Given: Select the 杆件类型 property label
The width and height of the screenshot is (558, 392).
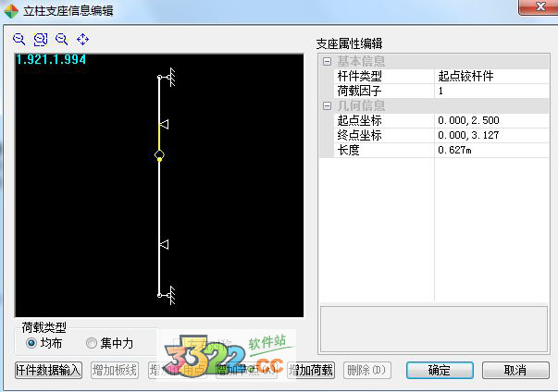Looking at the screenshot, I should point(359,76).
